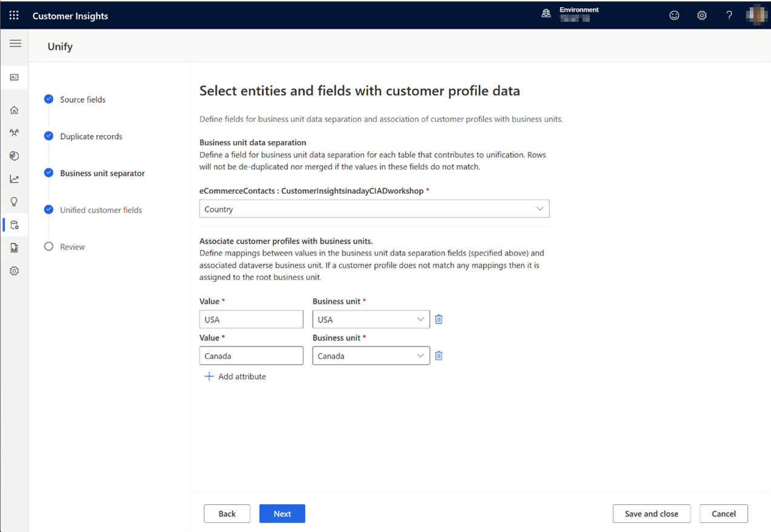Open the USA business unit dropdown
The height and width of the screenshot is (532, 771).
[371, 319]
